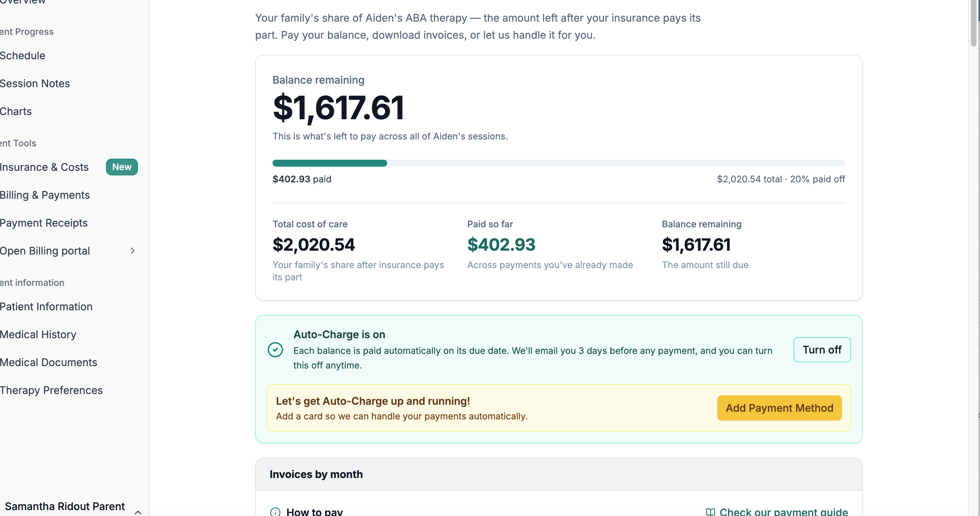This screenshot has width=980, height=516.
Task: Go to Therapy Preferences
Action: click(51, 390)
